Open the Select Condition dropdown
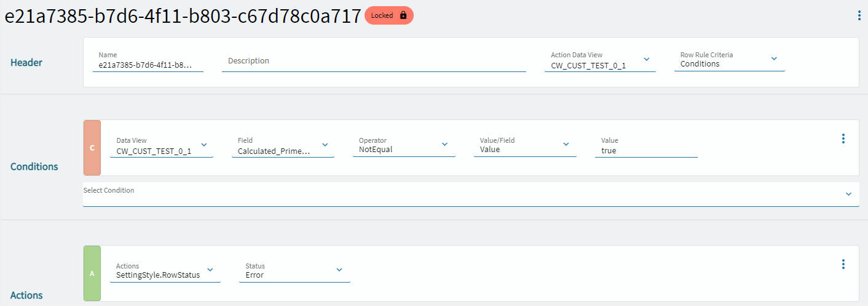Image resolution: width=868 pixels, height=306 pixels. [471, 194]
